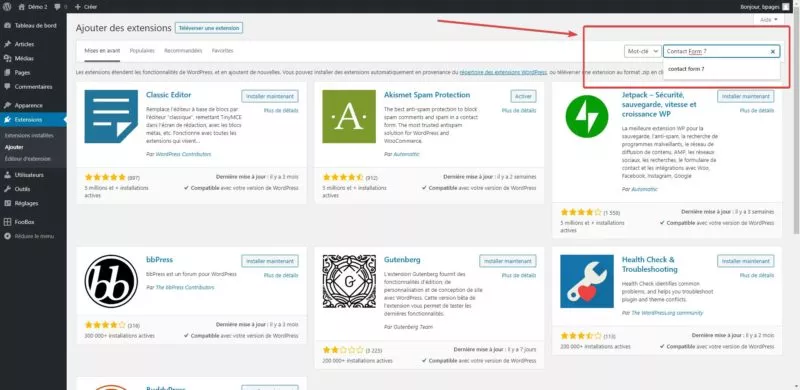The width and height of the screenshot is (800, 390).
Task: Collapse sidebar with Réduire le menu
Action: tap(30, 236)
